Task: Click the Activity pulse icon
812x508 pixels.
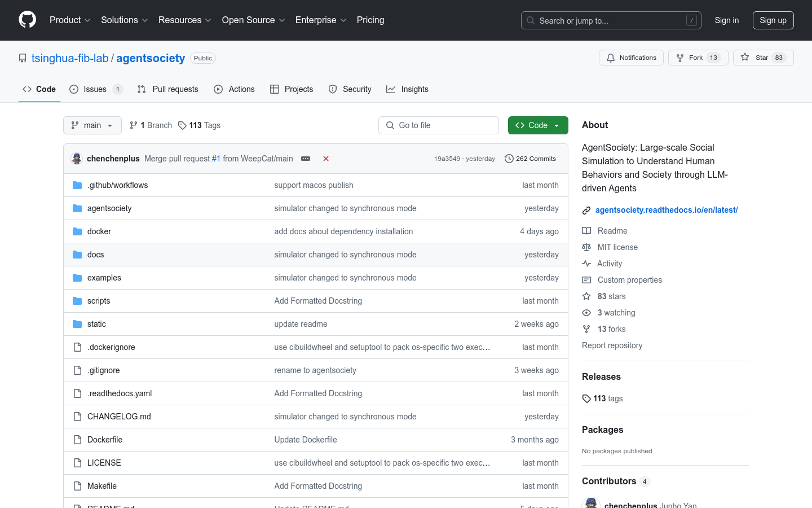Action: [586, 264]
